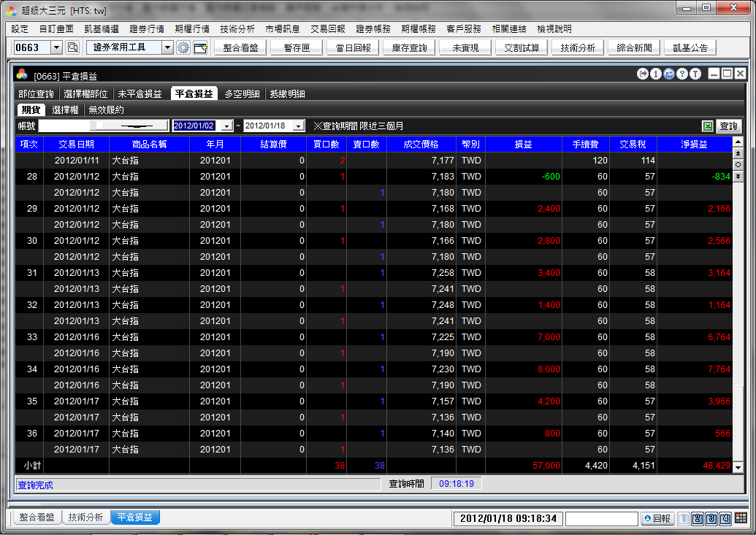Click the 整合看盤 toolbar button
Image resolution: width=756 pixels, height=535 pixels.
coord(240,47)
